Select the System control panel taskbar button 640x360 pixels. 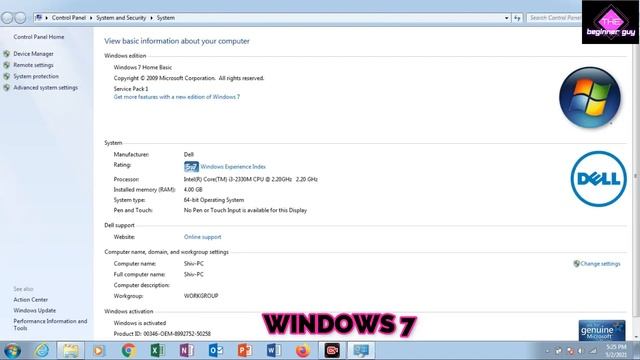pos(361,351)
